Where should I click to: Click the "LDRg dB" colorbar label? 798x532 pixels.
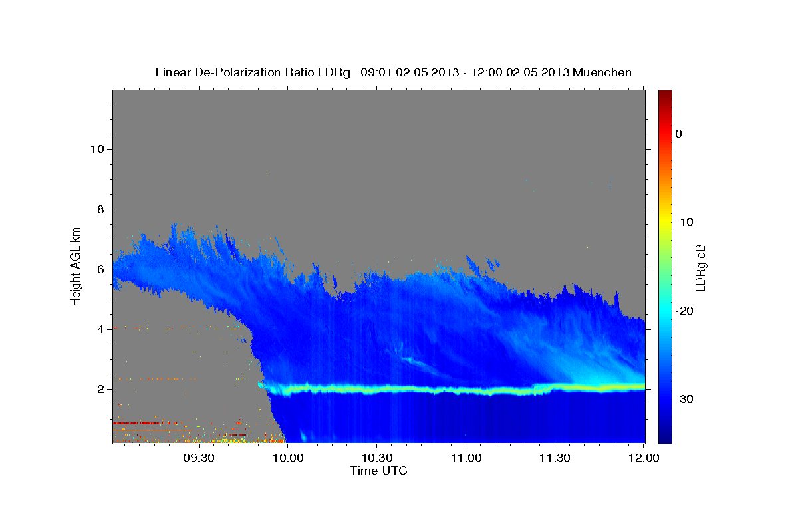(x=700, y=267)
